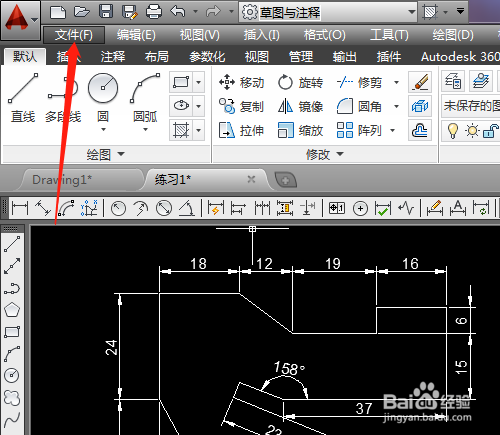The image size is (500, 435).
Task: Click the New drawing icon
Action: click(58, 12)
